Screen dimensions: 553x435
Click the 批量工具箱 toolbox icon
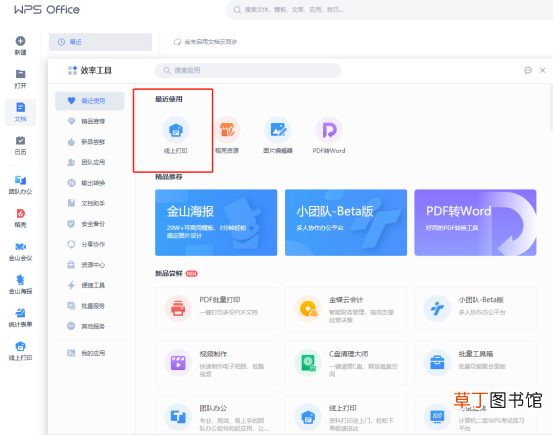point(437,363)
